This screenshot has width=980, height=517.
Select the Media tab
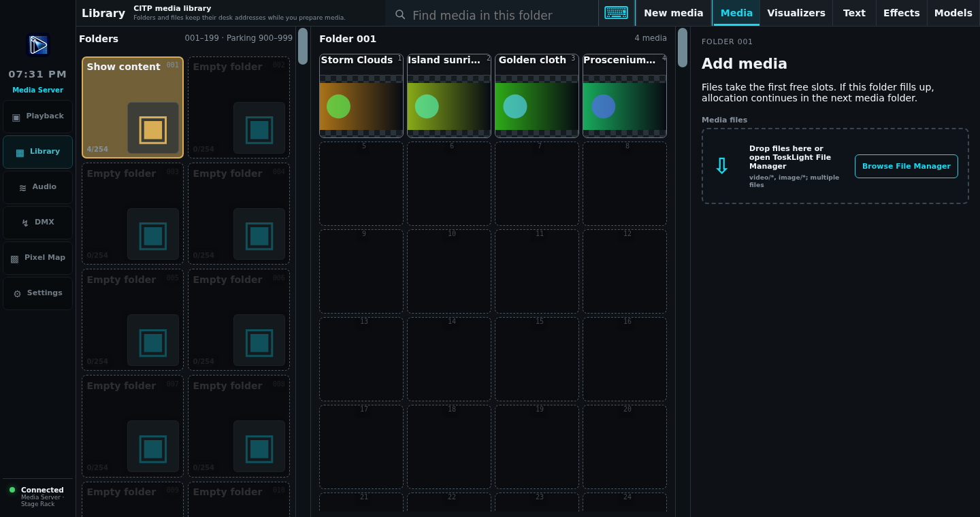736,13
